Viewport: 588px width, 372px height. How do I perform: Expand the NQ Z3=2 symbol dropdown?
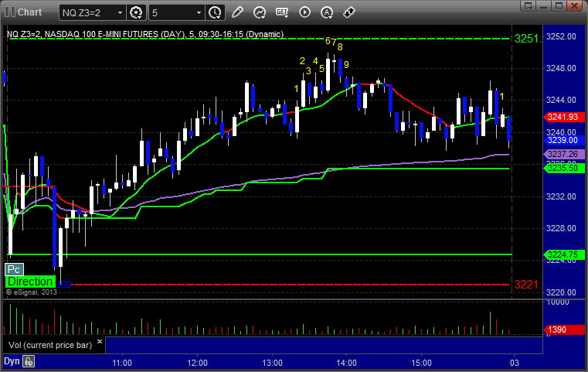pyautogui.click(x=120, y=13)
